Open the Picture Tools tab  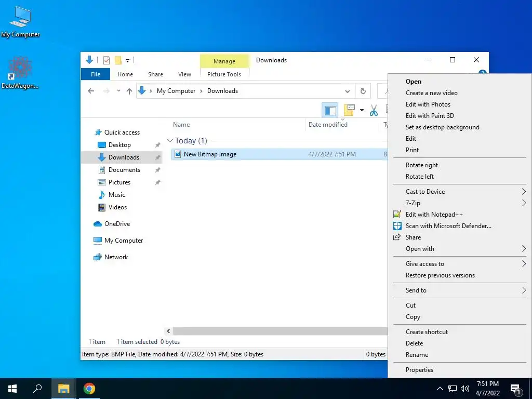pos(224,74)
